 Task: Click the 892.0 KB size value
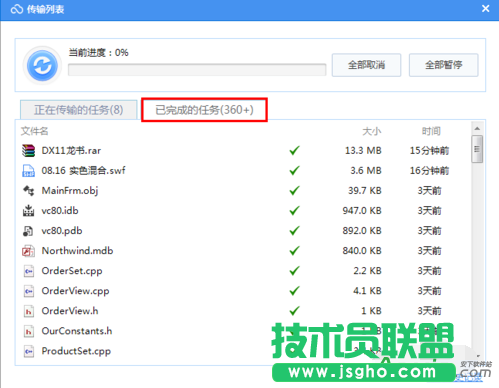[x=362, y=231]
